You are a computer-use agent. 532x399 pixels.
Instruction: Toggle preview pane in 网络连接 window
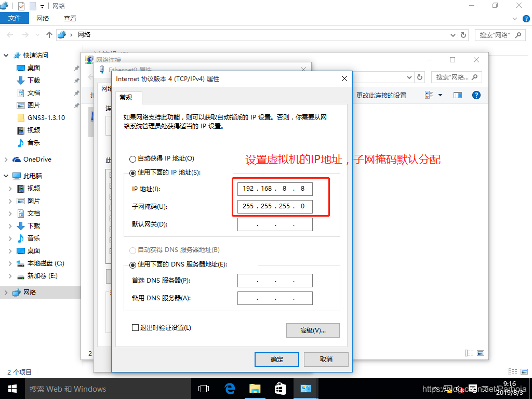pos(458,96)
